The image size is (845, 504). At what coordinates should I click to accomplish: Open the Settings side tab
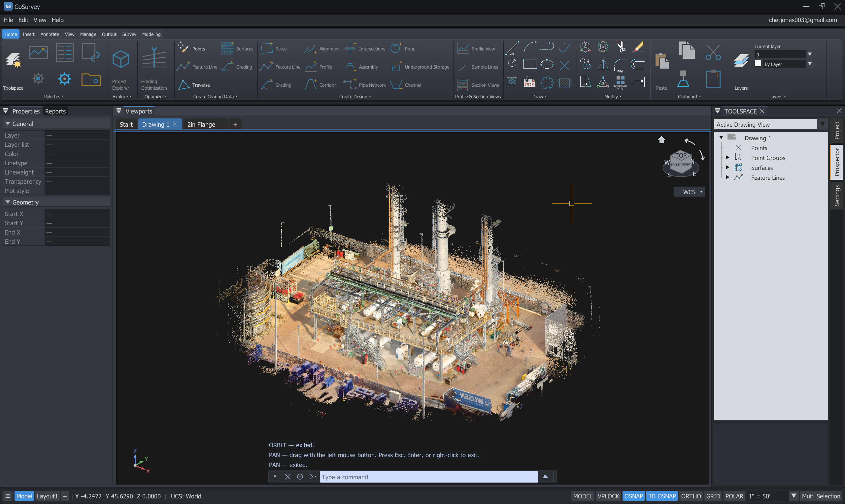pyautogui.click(x=837, y=196)
